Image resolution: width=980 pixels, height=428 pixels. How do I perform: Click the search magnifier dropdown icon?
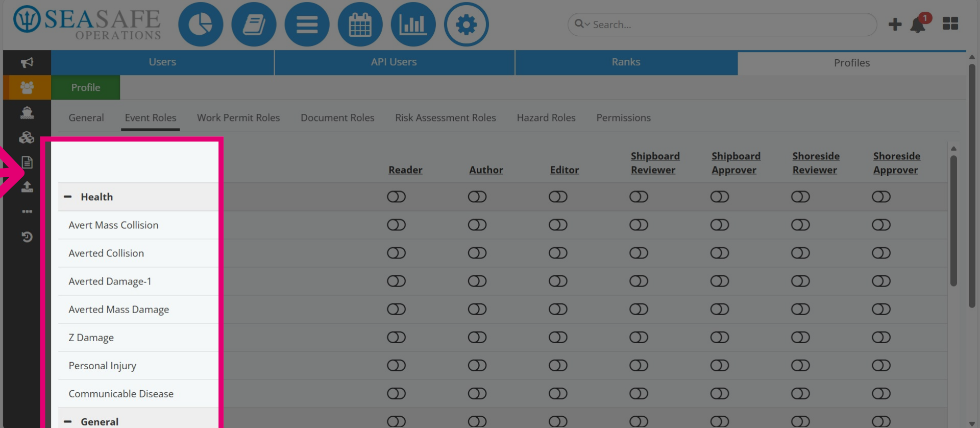tap(582, 24)
